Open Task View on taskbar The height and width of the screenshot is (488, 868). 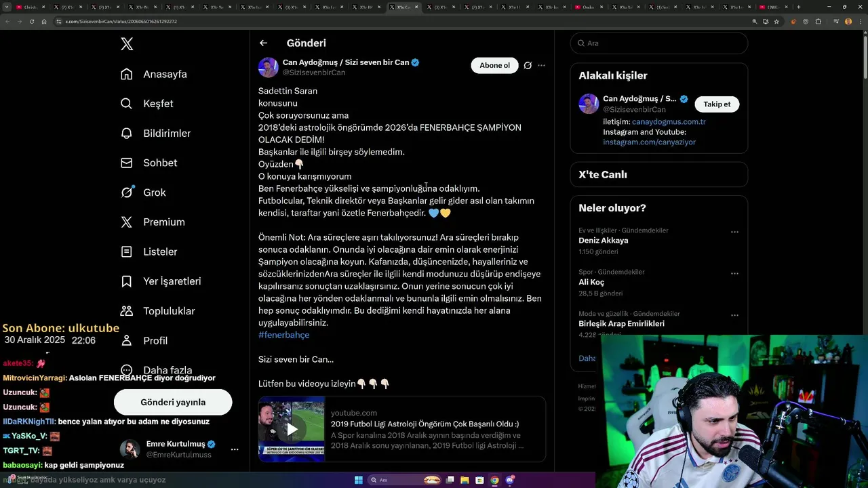450,480
